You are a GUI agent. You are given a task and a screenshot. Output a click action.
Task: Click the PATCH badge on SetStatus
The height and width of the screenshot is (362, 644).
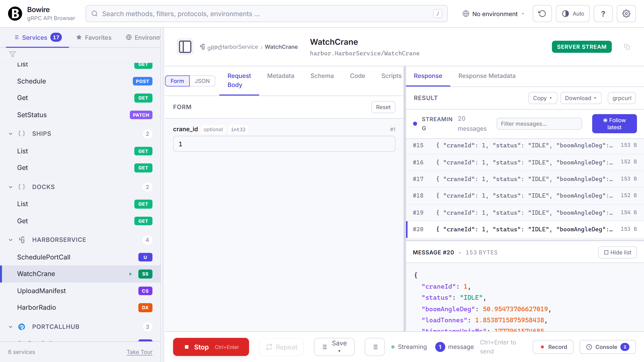[141, 115]
